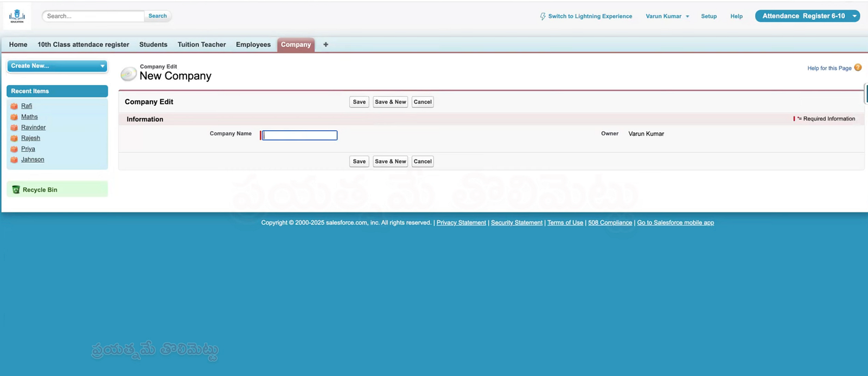
Task: Click the Help for this Page question icon
Action: pos(858,68)
